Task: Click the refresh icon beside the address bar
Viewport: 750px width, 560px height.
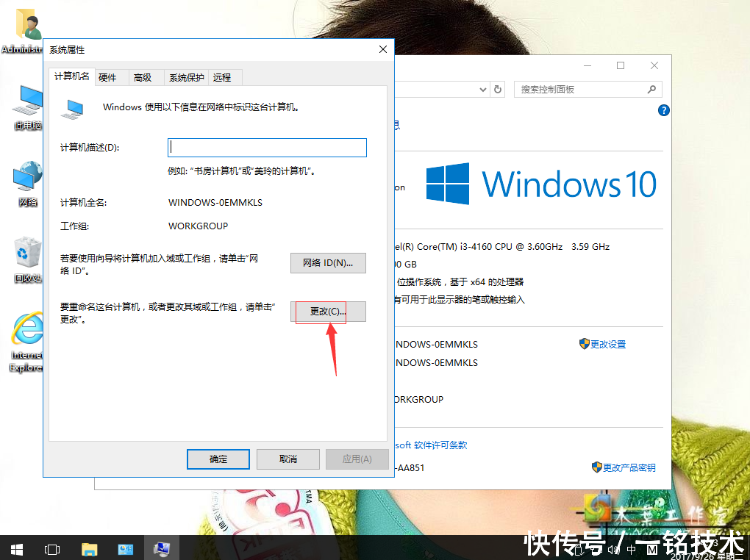Action: pos(499,89)
